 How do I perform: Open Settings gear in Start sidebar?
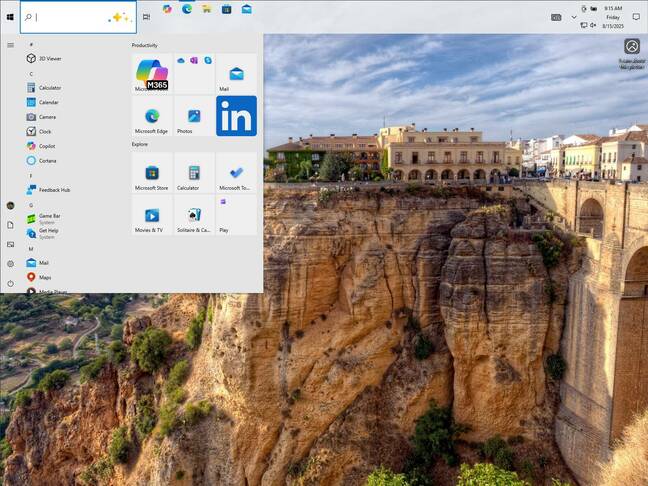[x=10, y=264]
